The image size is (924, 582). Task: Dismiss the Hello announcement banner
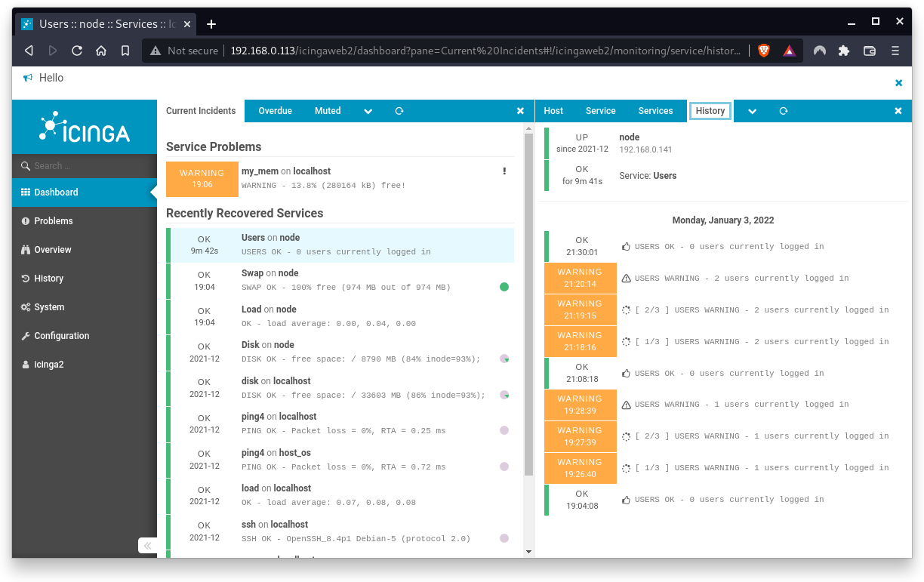[x=898, y=83]
